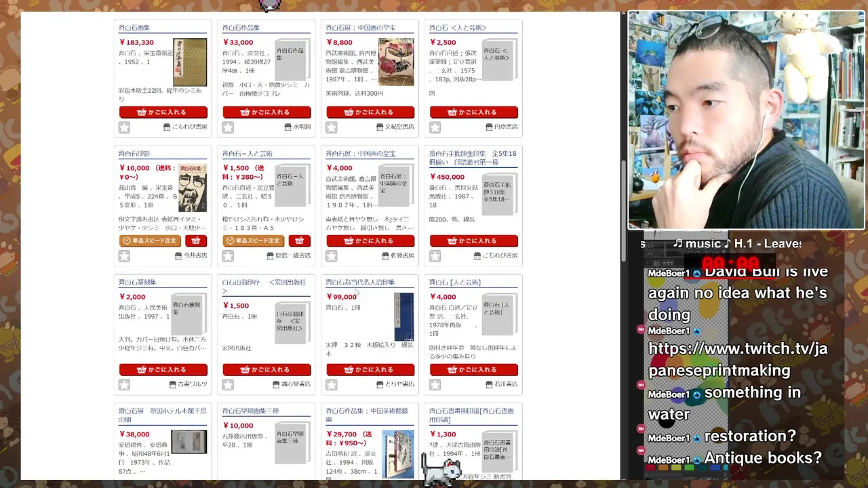Add the ¥2,500 book to cart
The height and width of the screenshot is (488, 868).
click(473, 112)
